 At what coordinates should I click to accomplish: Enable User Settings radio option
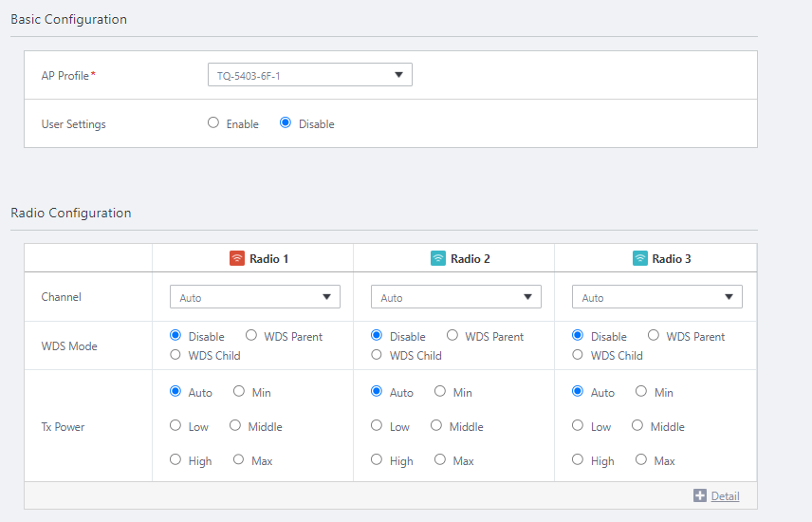tap(213, 123)
